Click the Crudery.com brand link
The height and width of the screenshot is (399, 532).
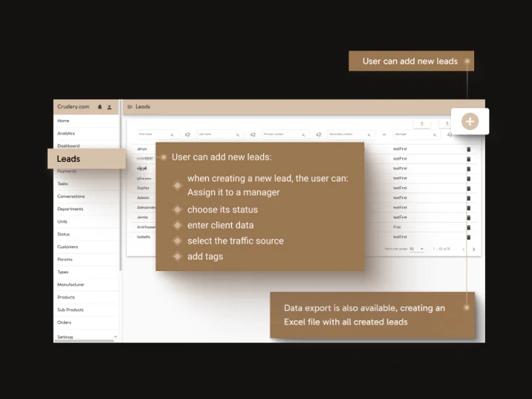coord(73,107)
